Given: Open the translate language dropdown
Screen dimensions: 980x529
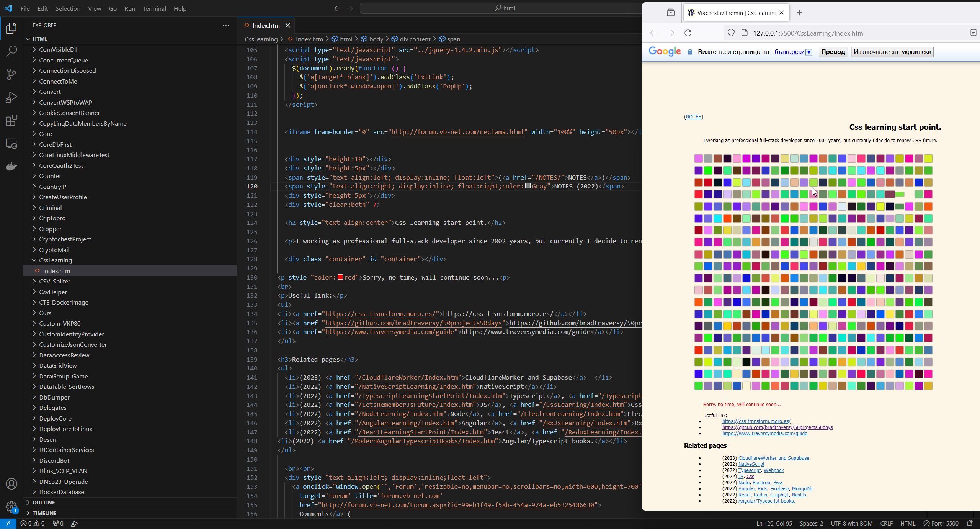Looking at the screenshot, I should coord(809,52).
